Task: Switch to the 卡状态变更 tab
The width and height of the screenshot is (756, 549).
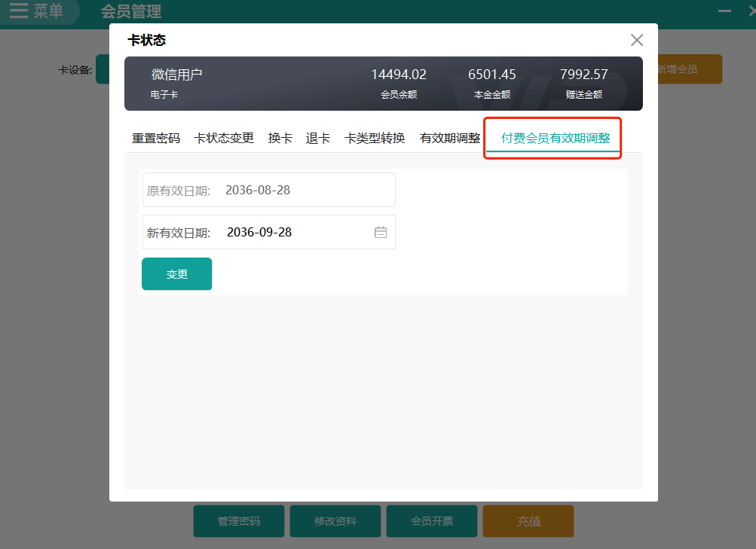Action: click(x=224, y=138)
